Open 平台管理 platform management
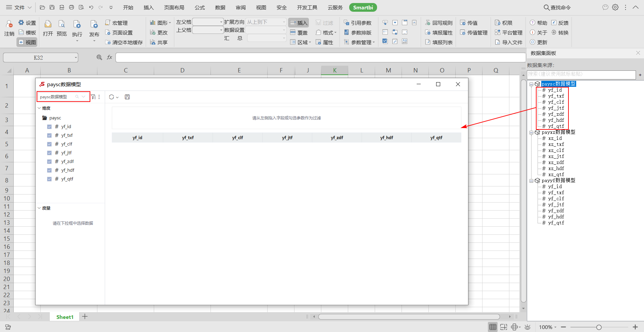The height and width of the screenshot is (332, 644). 508,33
